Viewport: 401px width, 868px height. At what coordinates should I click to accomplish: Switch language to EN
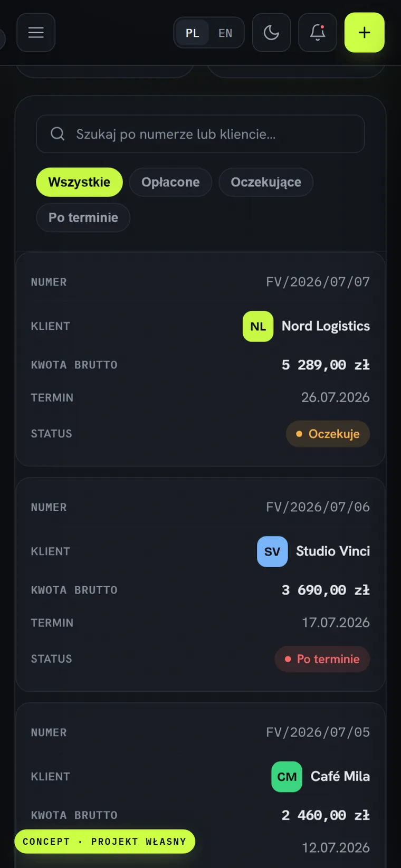point(225,33)
